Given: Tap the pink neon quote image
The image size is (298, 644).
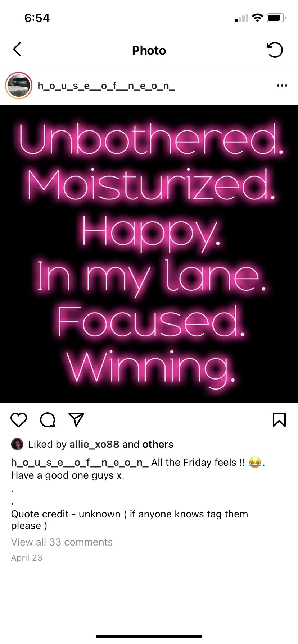Looking at the screenshot, I should tap(149, 254).
